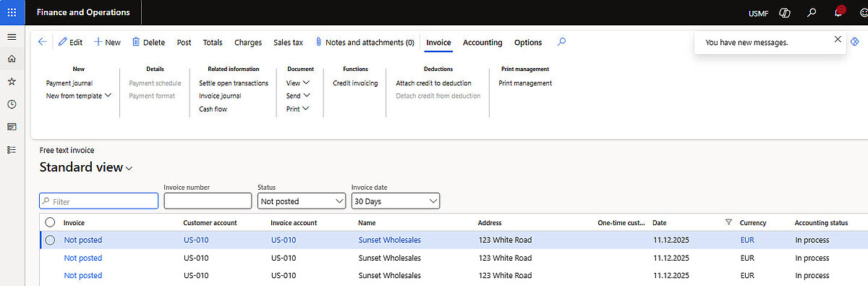
Task: Select the highlighted first row circle
Action: click(x=50, y=240)
